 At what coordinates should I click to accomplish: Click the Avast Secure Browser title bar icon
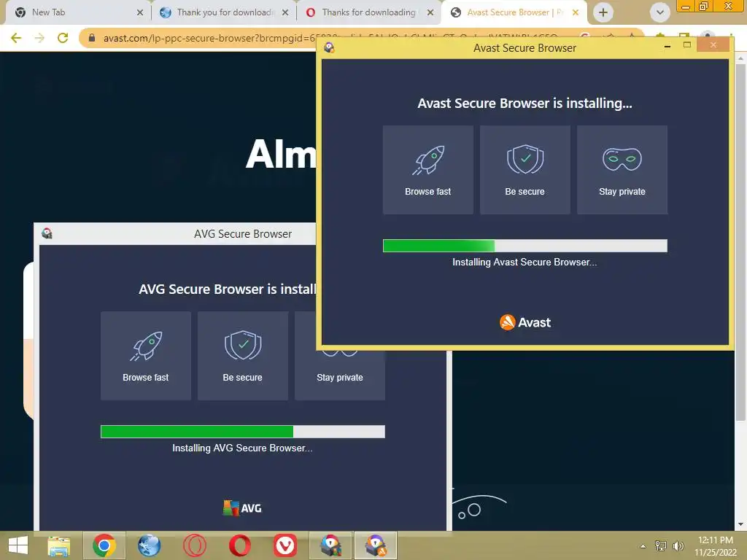click(329, 47)
